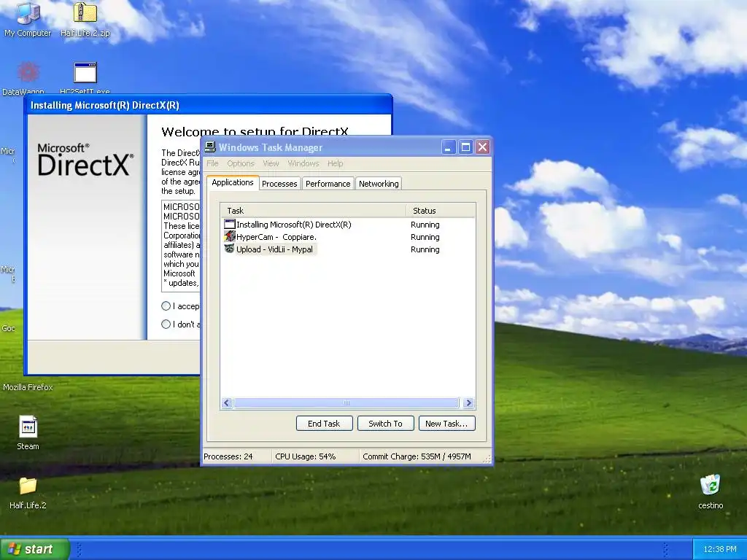The image size is (747, 560).
Task: Select 'HyperCam - Coppiare.' task row
Action: pos(348,237)
